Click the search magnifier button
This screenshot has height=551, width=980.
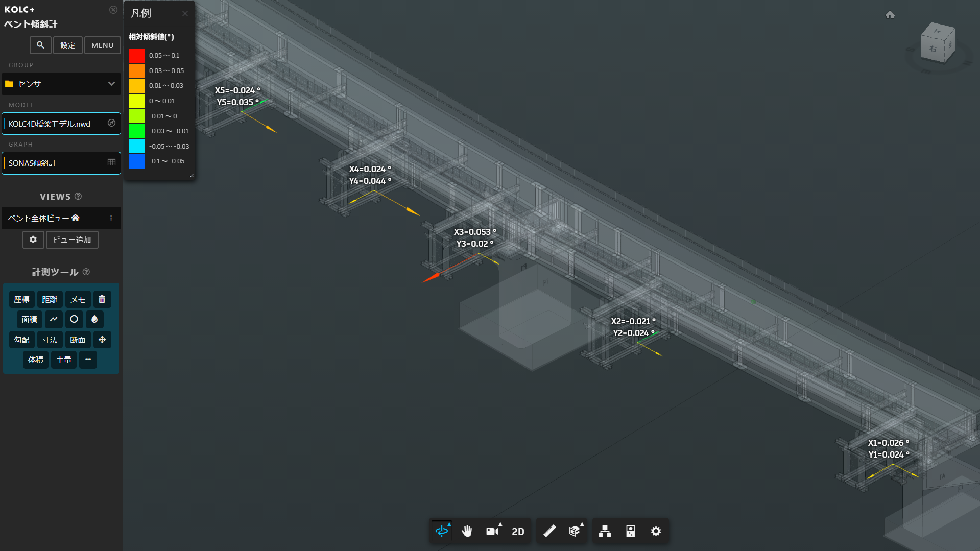[40, 45]
